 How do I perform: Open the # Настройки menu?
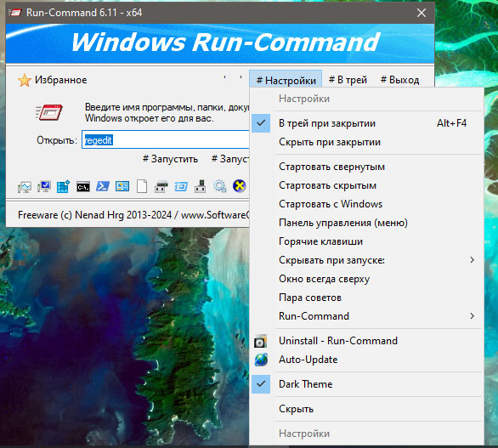click(x=286, y=80)
